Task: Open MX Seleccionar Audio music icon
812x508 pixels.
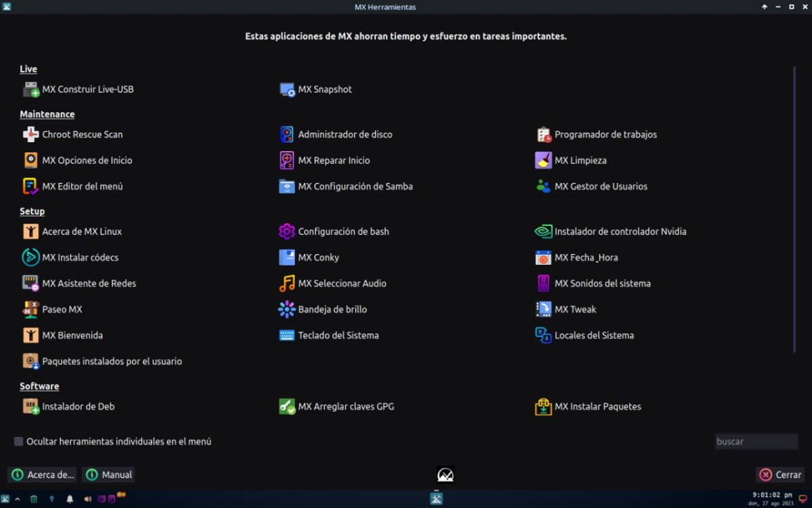Action: pyautogui.click(x=287, y=284)
